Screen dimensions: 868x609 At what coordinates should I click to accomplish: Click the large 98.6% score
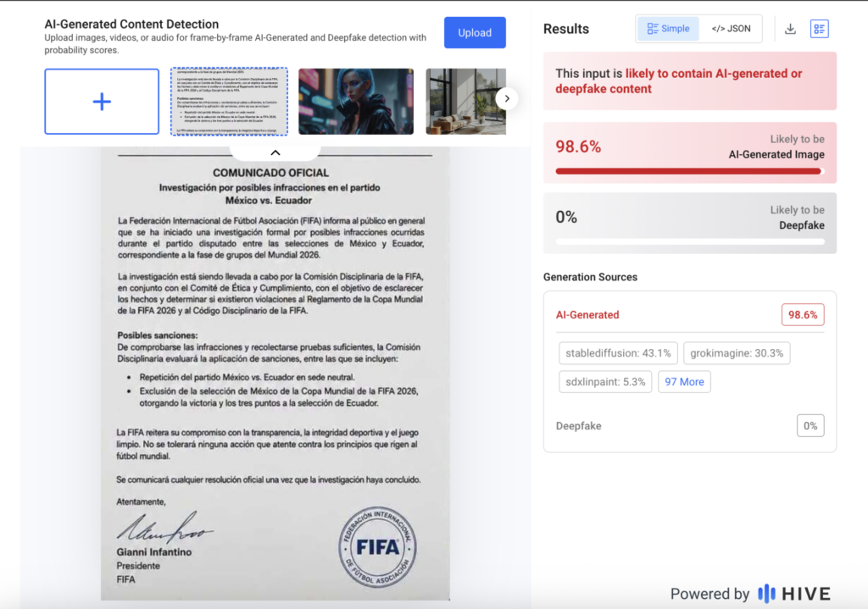pos(578,147)
